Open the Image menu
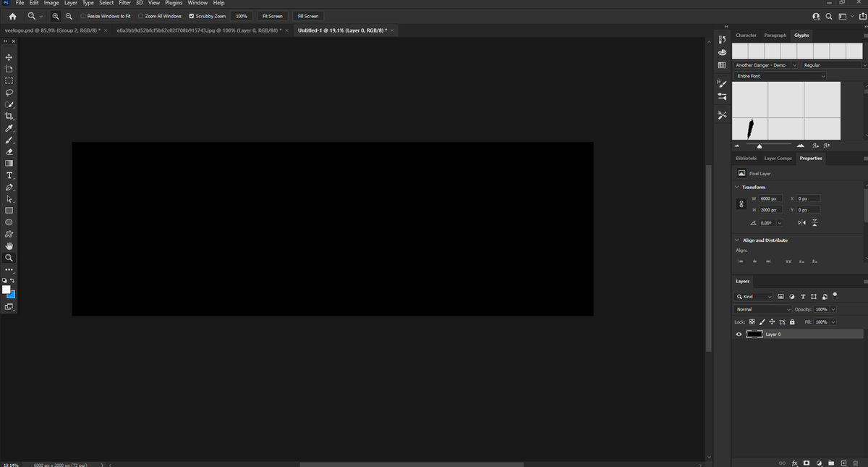Image resolution: width=868 pixels, height=467 pixels. click(x=51, y=3)
